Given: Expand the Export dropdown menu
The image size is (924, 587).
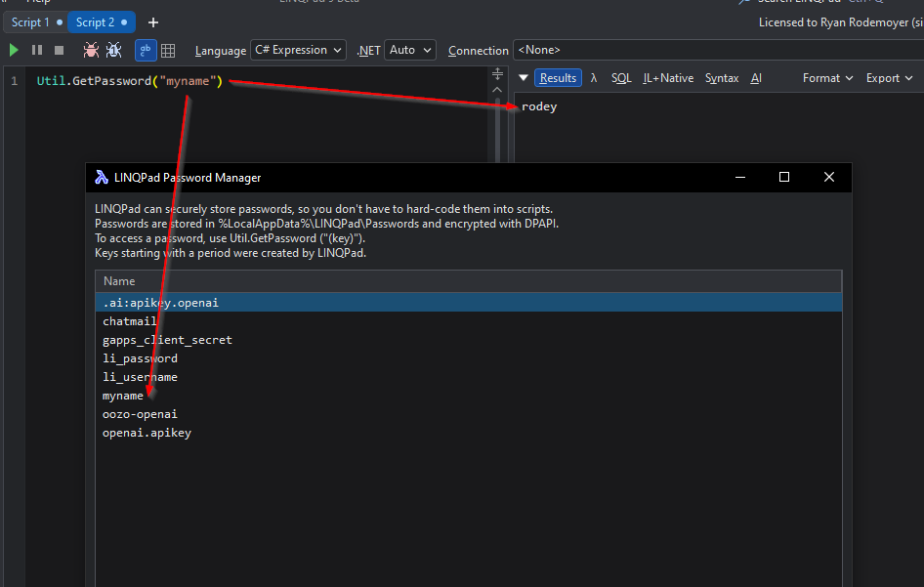Looking at the screenshot, I should pyautogui.click(x=889, y=78).
